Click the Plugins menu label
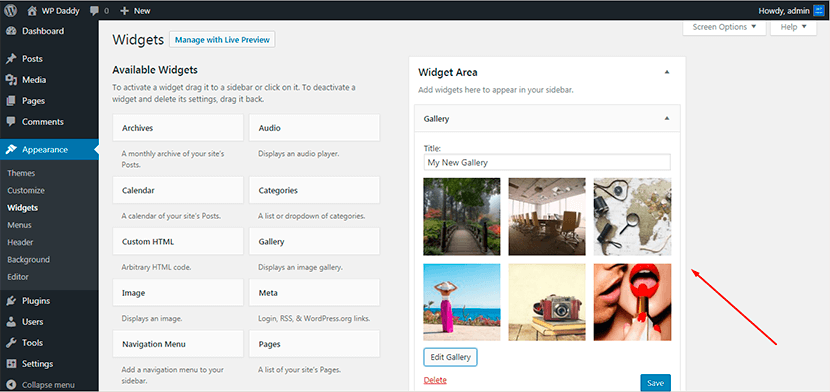This screenshot has width=830, height=392. pyautogui.click(x=36, y=301)
